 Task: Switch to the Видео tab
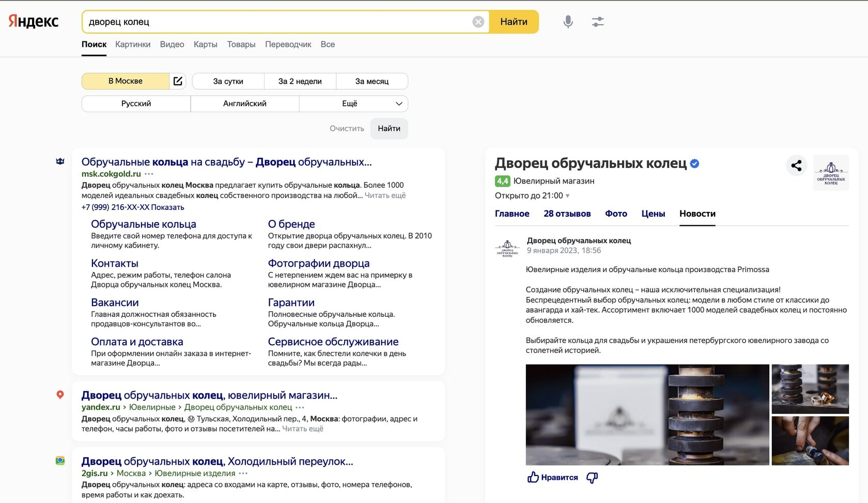[x=172, y=44]
